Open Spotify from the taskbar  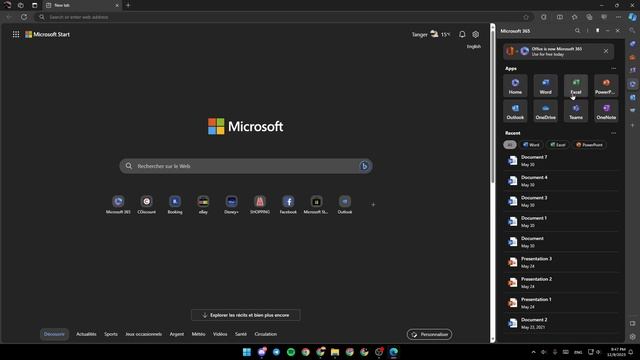click(x=291, y=352)
